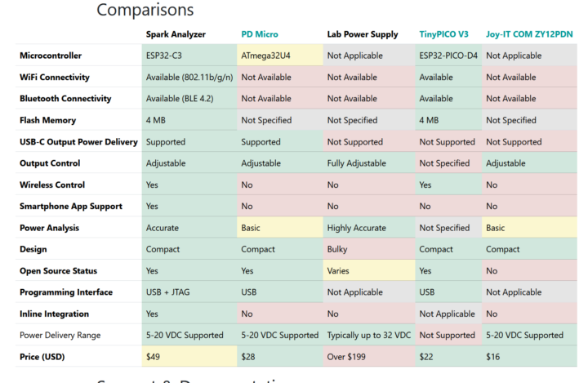The height and width of the screenshot is (383, 588).
Task: Select Joy-IT's 5-20 VDC Supported cell
Action: (x=529, y=336)
